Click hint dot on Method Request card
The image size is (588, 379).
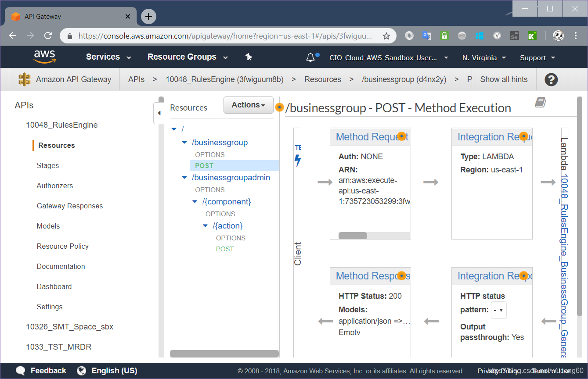coord(401,136)
